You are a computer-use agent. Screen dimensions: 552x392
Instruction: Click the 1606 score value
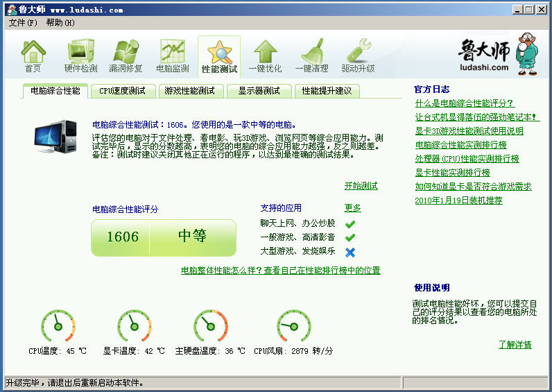(x=123, y=237)
